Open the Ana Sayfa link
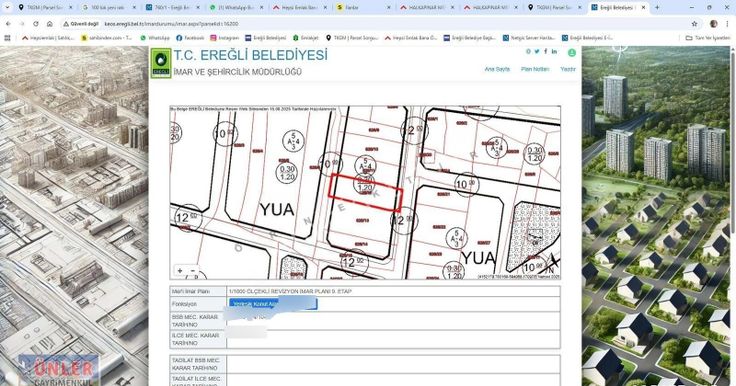This screenshot has width=736, height=386. 497,69
